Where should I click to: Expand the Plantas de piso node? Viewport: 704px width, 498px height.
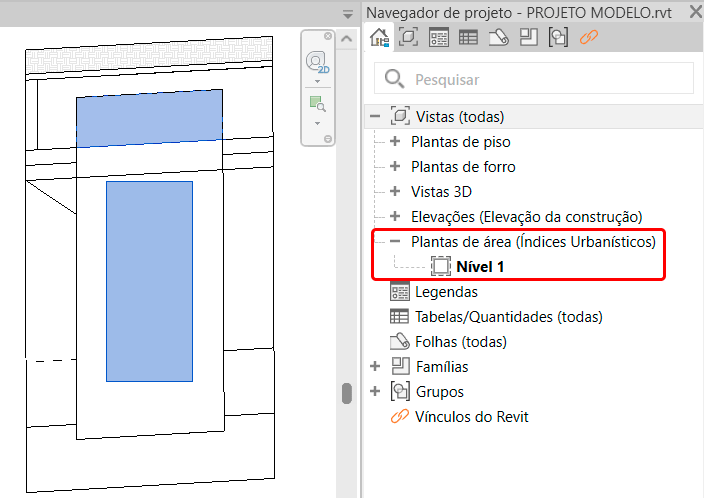394,142
